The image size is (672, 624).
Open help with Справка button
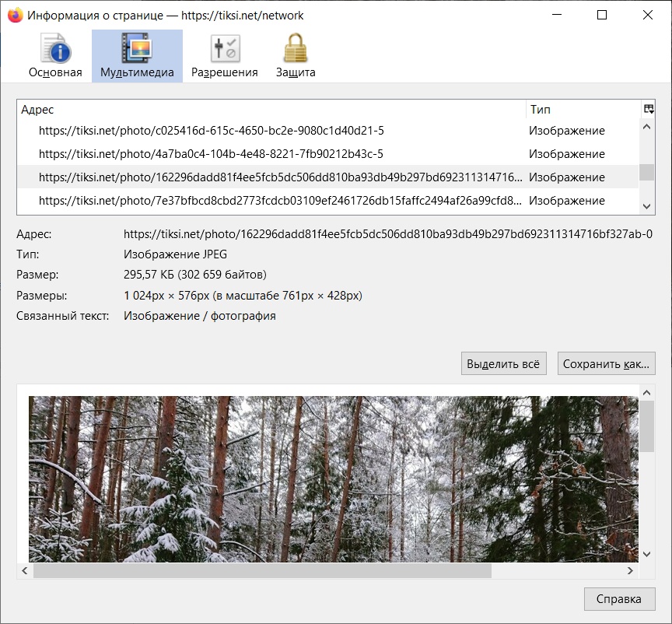click(619, 599)
